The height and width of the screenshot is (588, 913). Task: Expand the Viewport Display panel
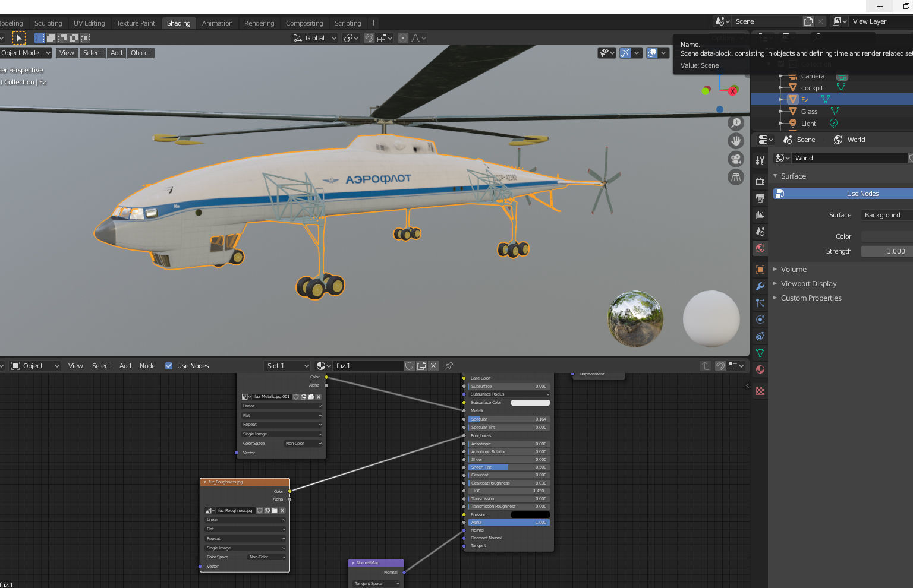(x=808, y=283)
